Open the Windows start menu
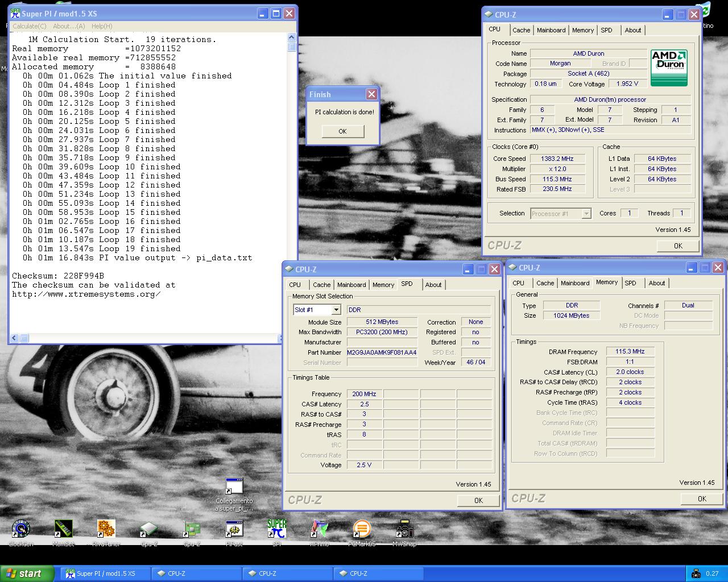The width and height of the screenshot is (728, 582). coord(27,573)
